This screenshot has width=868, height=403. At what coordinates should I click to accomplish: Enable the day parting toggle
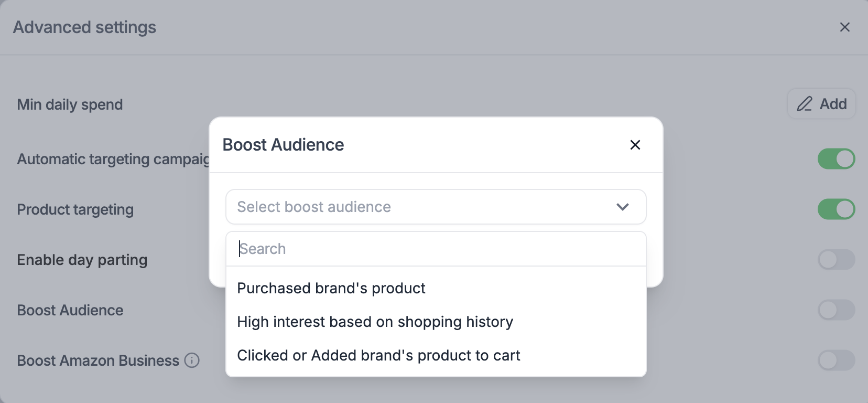(836, 260)
